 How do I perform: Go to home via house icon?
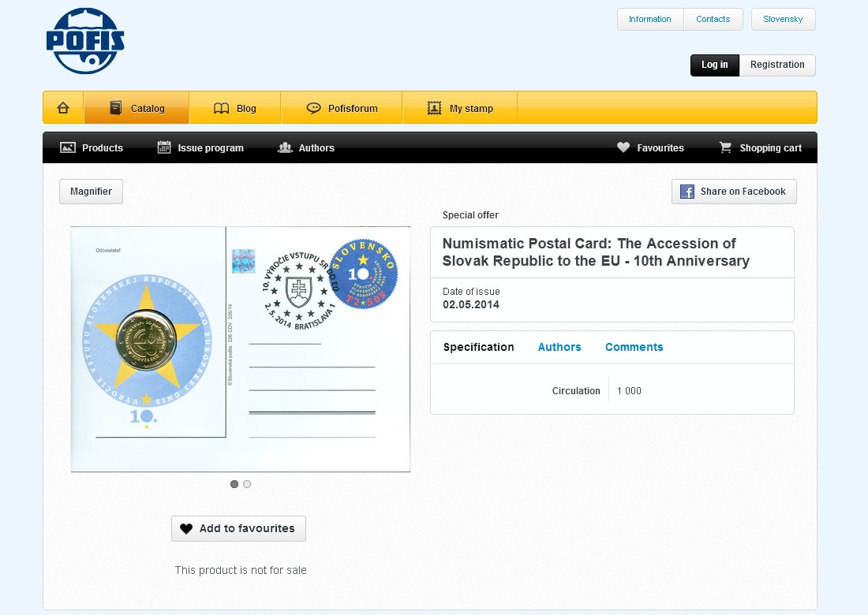63,108
